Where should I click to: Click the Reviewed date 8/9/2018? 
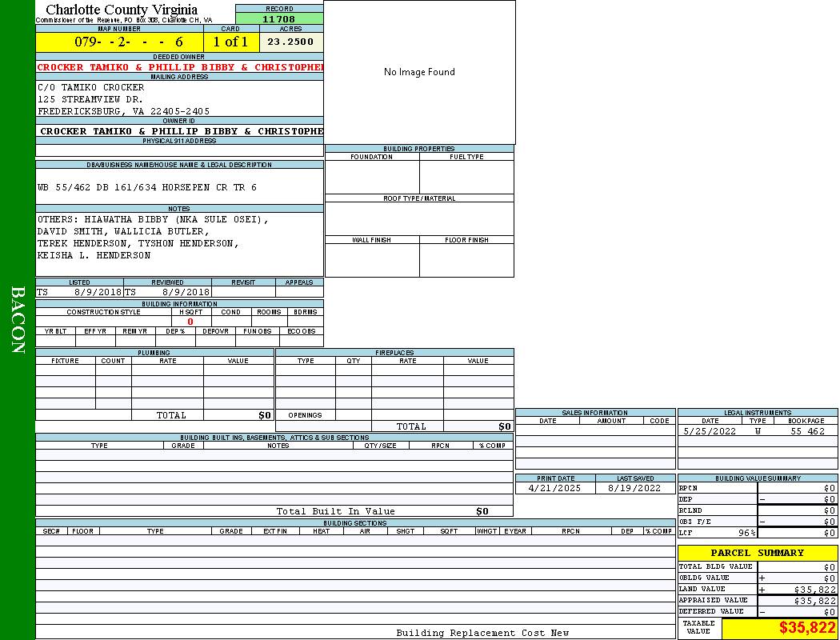[186, 292]
